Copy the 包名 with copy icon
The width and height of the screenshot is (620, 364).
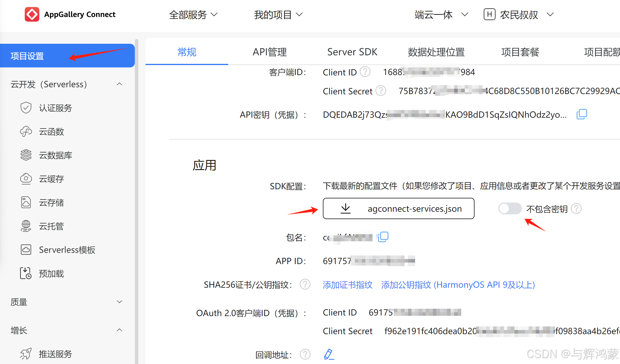[x=383, y=237]
